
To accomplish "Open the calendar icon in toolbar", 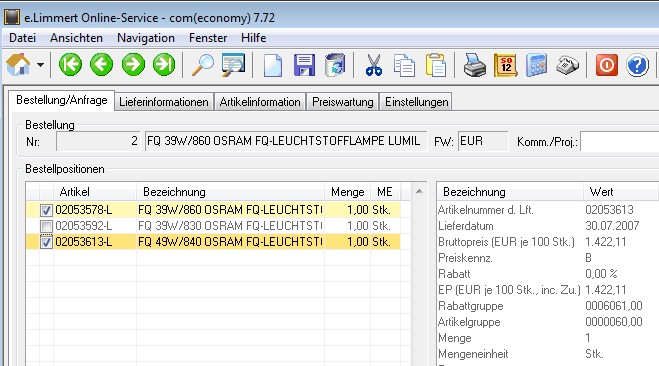I will click(x=506, y=65).
